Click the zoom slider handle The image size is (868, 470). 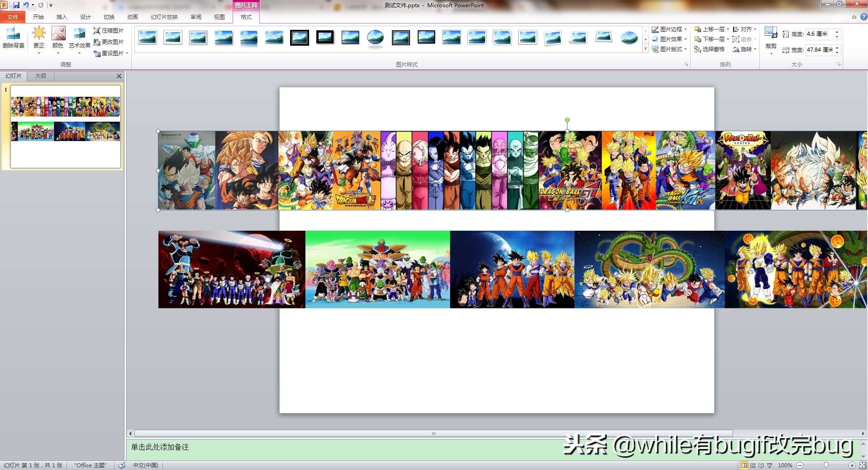826,465
